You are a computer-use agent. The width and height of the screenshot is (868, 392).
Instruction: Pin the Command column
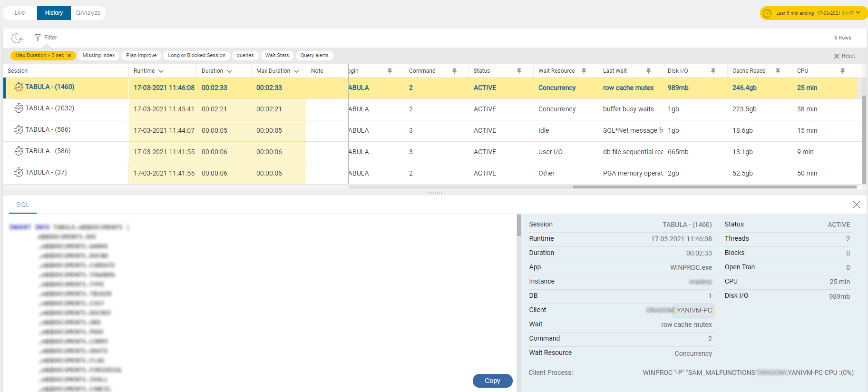454,71
